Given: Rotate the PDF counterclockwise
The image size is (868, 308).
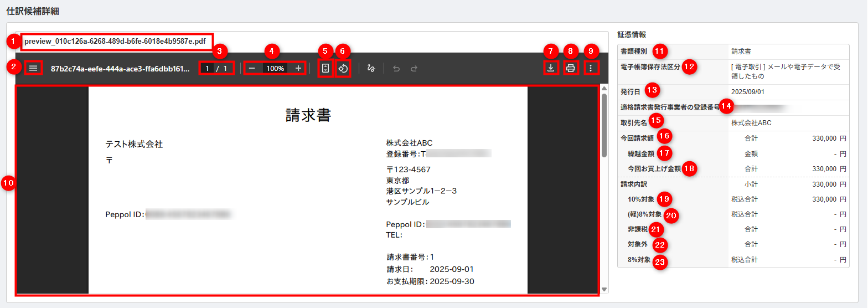Looking at the screenshot, I should point(343,68).
